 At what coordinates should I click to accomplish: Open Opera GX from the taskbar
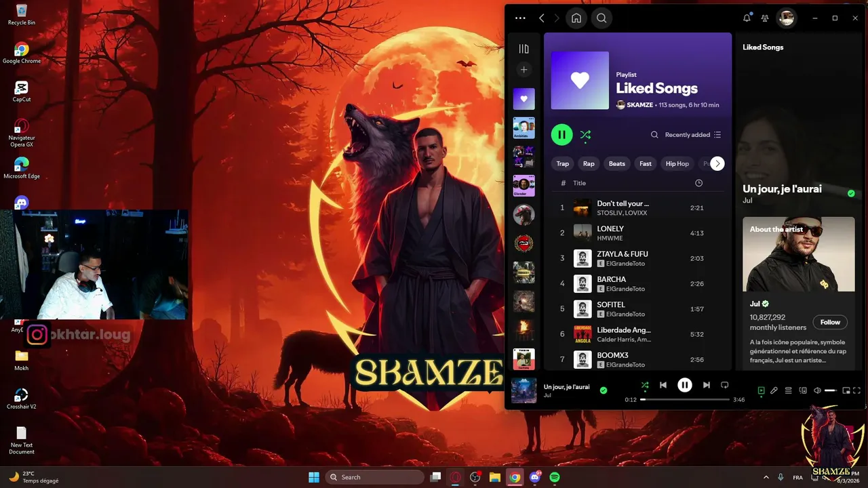(x=456, y=477)
